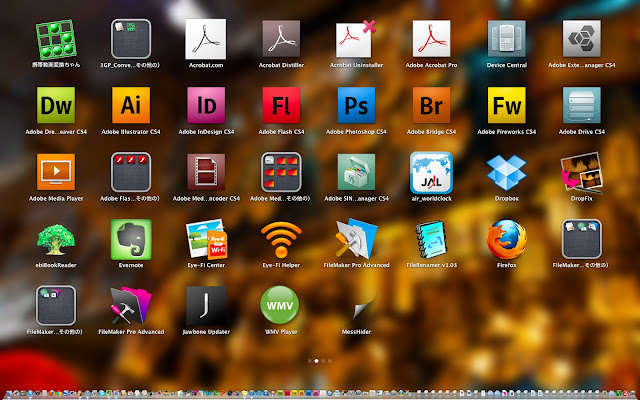Launch FileMaker Pro Advanced with pink folder icon

tap(131, 306)
